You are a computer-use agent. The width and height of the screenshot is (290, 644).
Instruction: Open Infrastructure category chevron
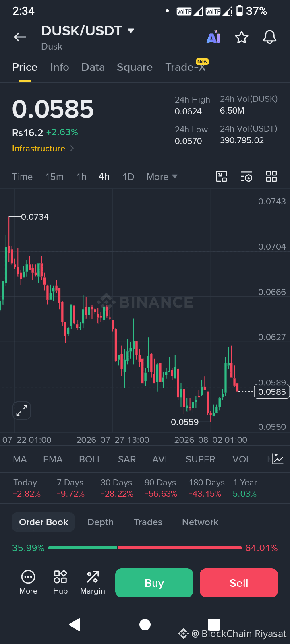72,148
